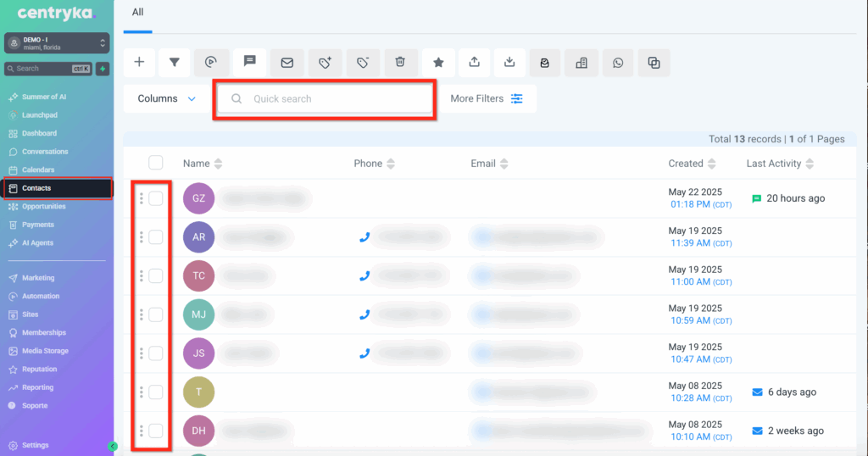
Task: Toggle the select-all checkbox in header
Action: tap(156, 163)
